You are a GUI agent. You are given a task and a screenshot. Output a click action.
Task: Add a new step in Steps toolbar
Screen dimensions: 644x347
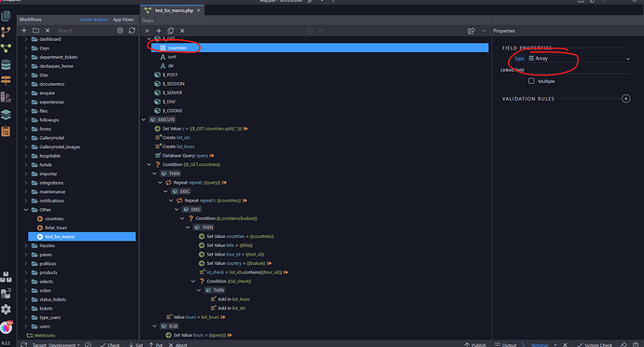click(x=159, y=31)
